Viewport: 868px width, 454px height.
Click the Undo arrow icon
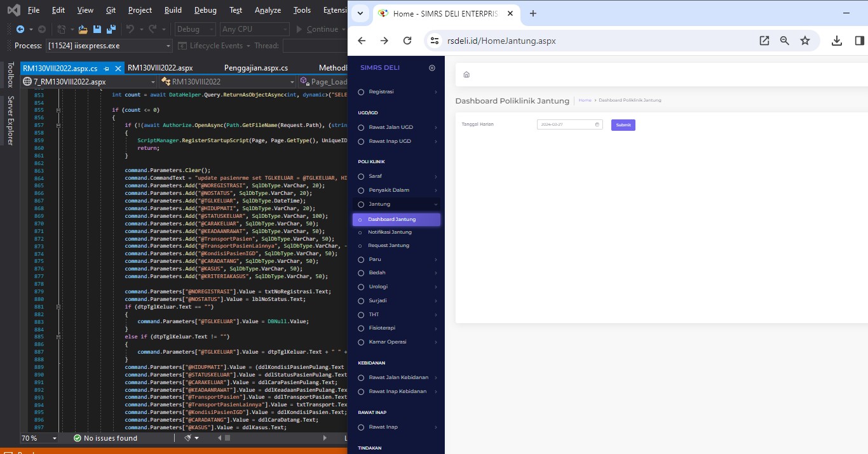click(130, 29)
